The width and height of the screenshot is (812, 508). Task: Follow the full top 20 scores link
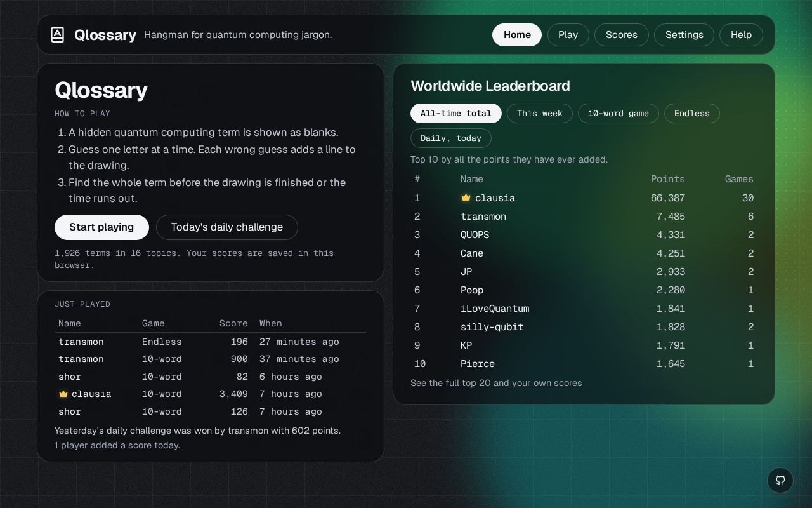click(496, 383)
